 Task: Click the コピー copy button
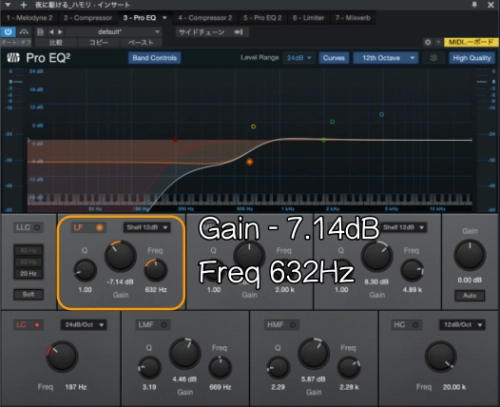pos(98,42)
